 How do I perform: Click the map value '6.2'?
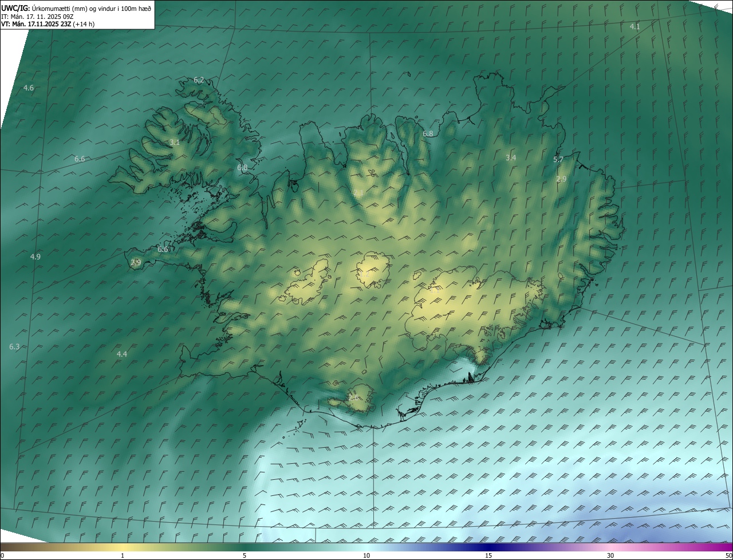coord(199,80)
